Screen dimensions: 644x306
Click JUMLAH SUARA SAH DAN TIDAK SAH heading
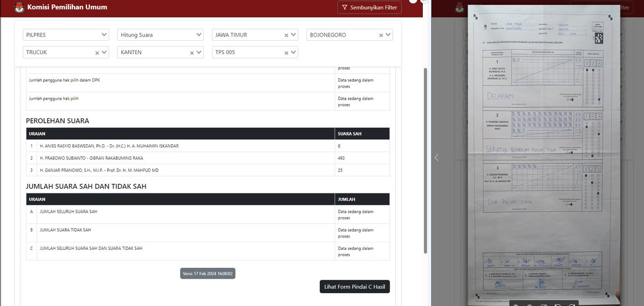click(x=86, y=186)
